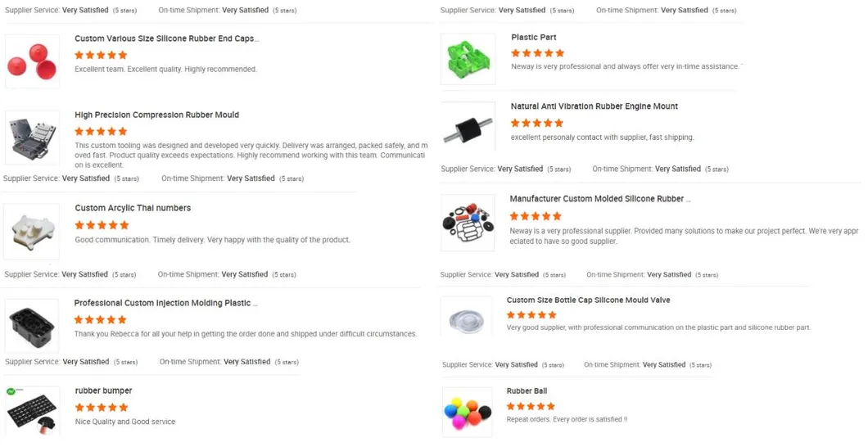
Task: Open the compression rubber mould product image
Action: click(x=32, y=138)
